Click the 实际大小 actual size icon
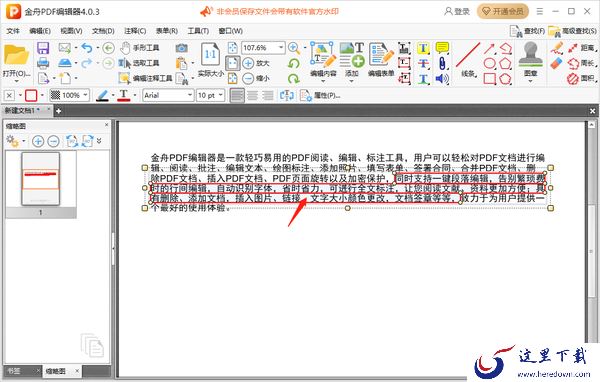The width and height of the screenshot is (600, 382). coord(210,60)
